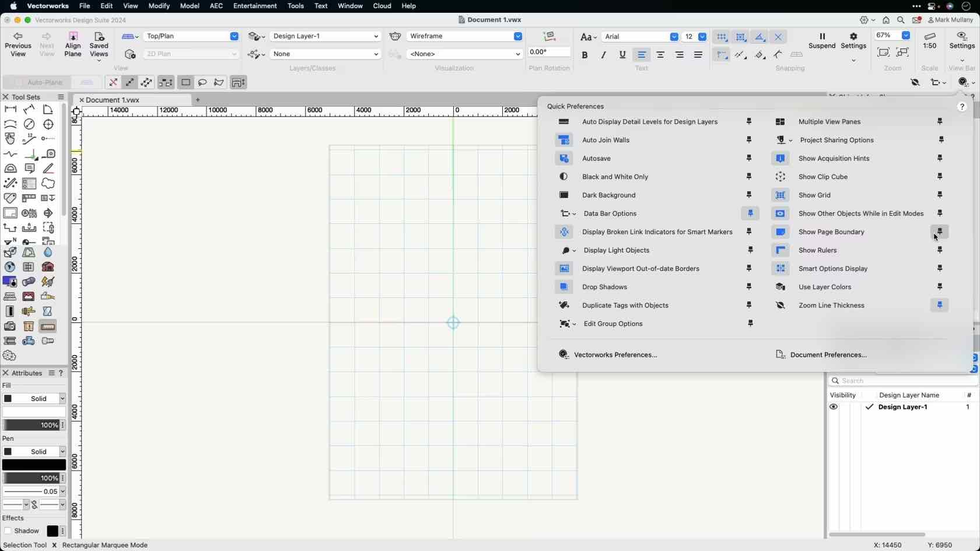
Task: Select the Document 1.vwx tab
Action: pos(132,100)
